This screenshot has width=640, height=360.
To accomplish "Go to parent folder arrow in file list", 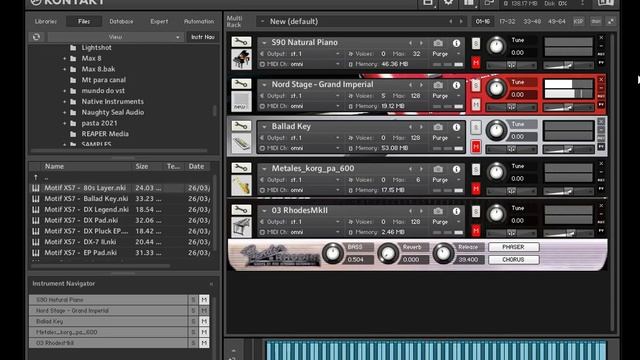I will [x=36, y=177].
